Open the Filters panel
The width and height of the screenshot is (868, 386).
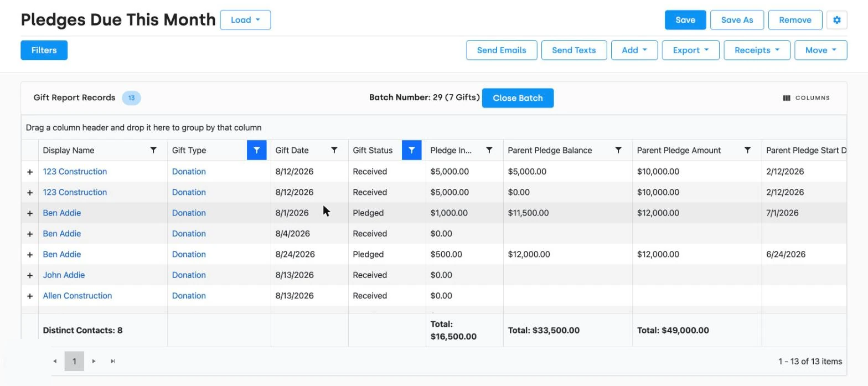coord(44,50)
